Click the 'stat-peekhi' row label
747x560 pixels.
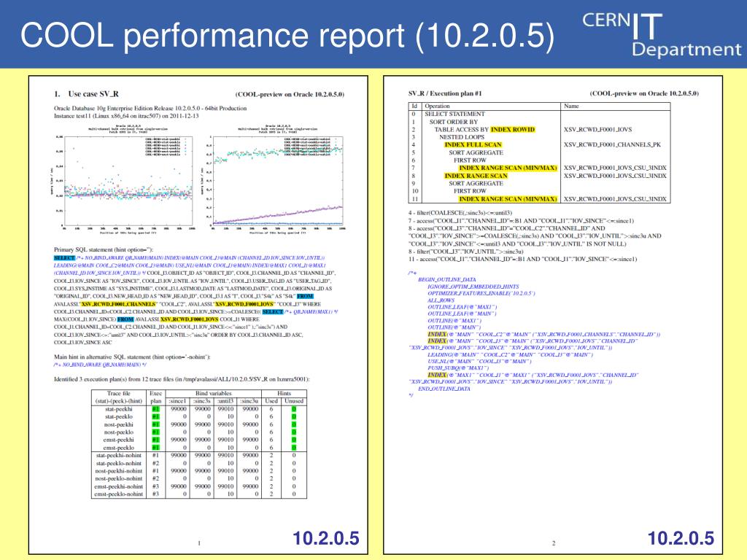119,409
